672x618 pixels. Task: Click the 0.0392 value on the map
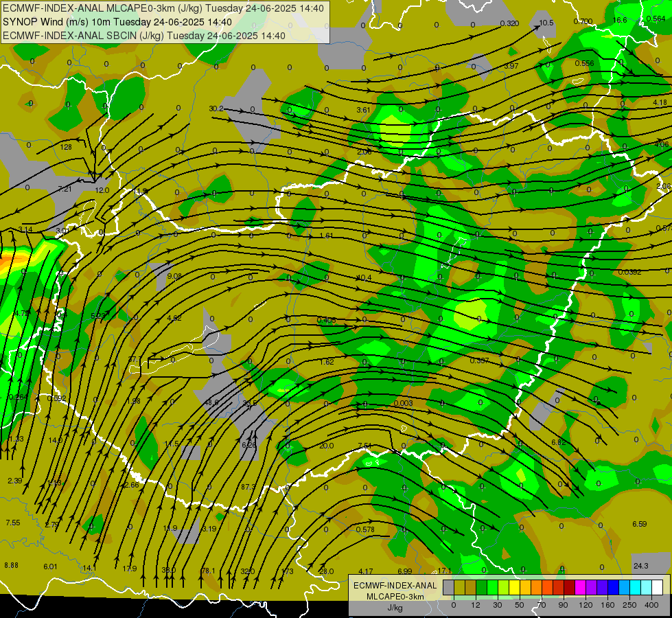629,272
